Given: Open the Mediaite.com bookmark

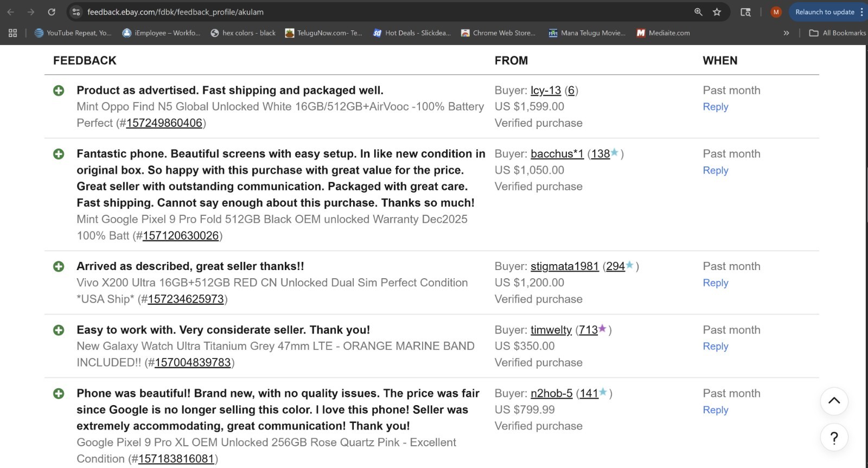Looking at the screenshot, I should tap(663, 33).
